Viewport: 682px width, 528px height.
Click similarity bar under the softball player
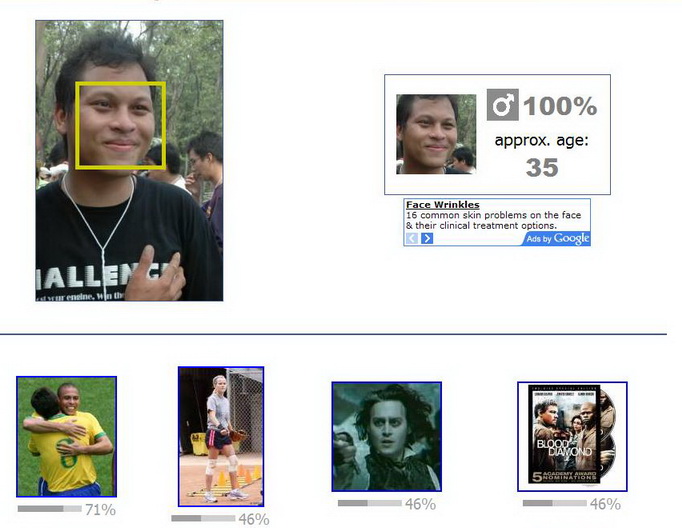[203, 518]
